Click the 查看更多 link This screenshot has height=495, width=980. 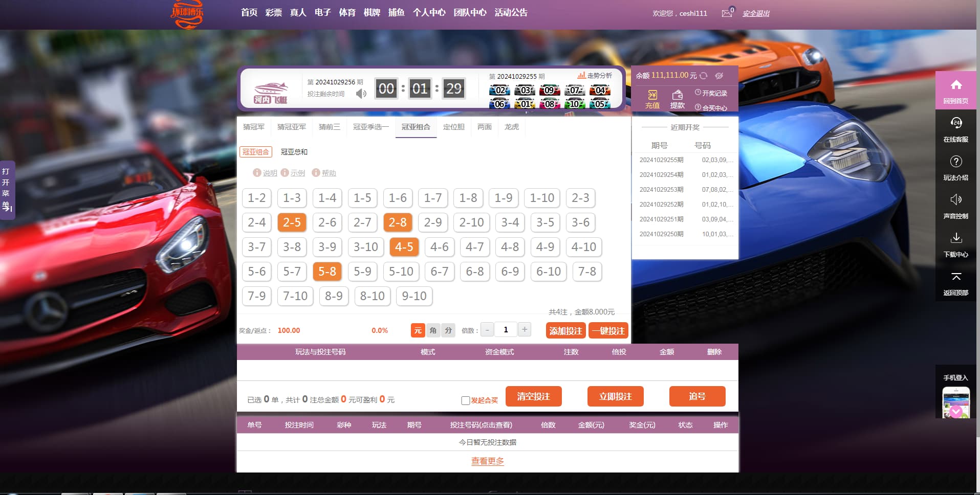click(x=487, y=461)
